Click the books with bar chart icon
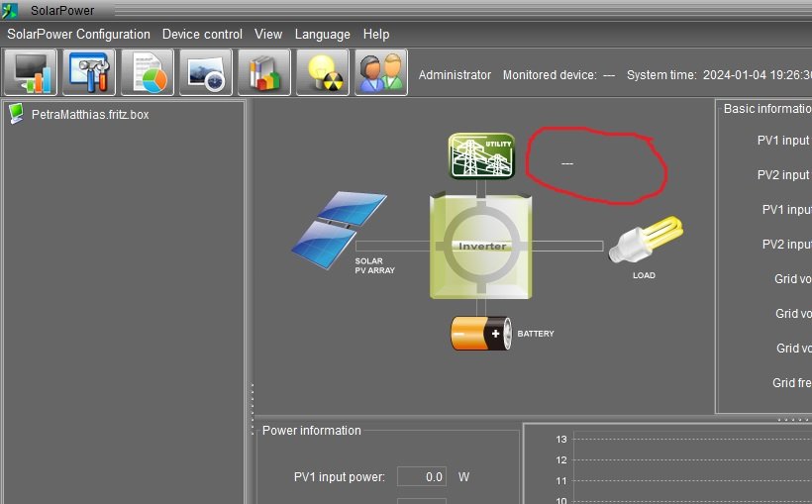Screen dimensions: 812x504 (264, 73)
